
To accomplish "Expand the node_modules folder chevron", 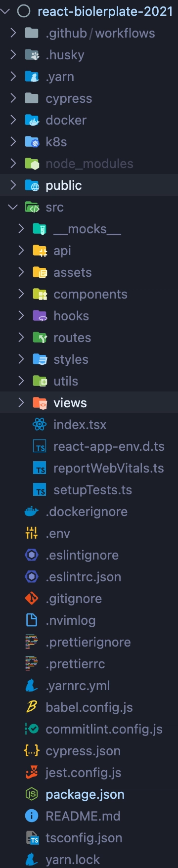I will coord(13,164).
